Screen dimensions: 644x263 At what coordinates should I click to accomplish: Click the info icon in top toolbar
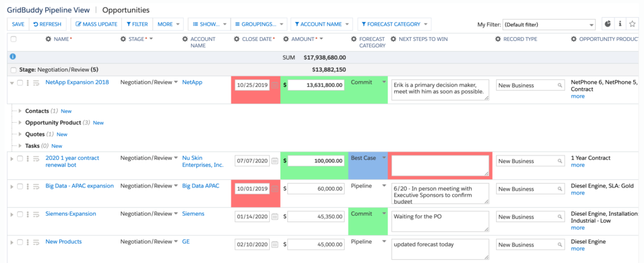619,24
